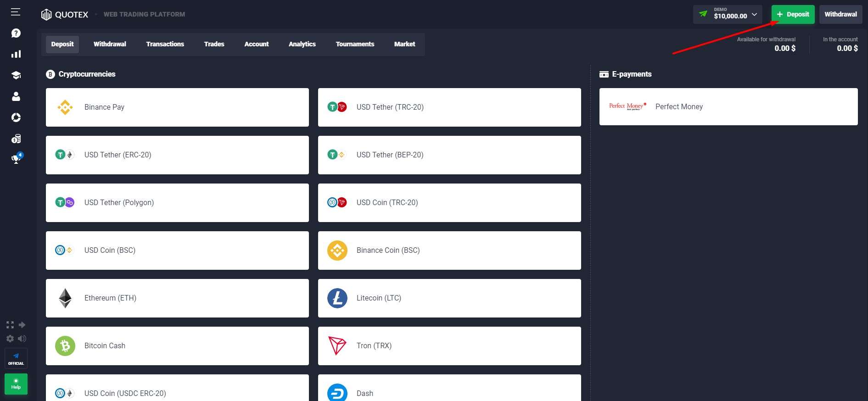Open the coins stack sidebar icon
Screen dimensions: 868x401
(16, 139)
